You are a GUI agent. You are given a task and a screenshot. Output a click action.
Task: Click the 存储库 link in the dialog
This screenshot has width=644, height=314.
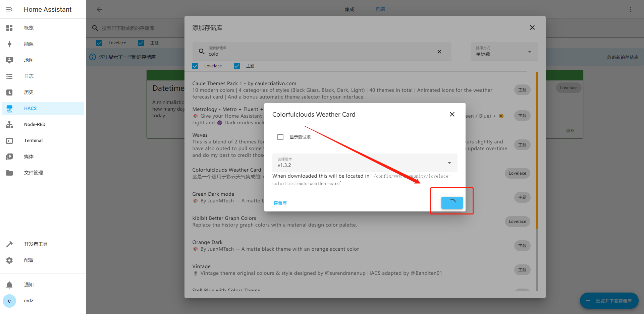pyautogui.click(x=280, y=203)
